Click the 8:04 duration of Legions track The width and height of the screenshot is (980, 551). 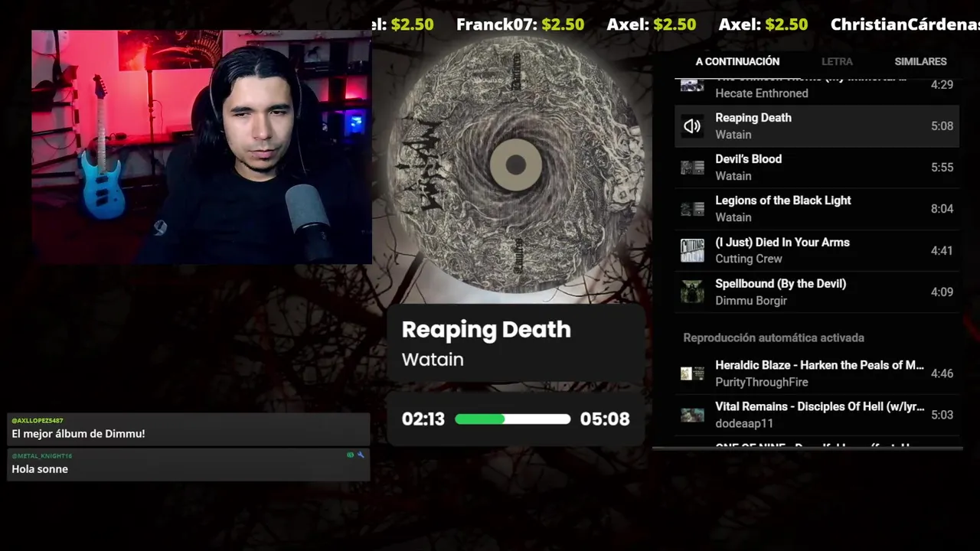pyautogui.click(x=942, y=209)
